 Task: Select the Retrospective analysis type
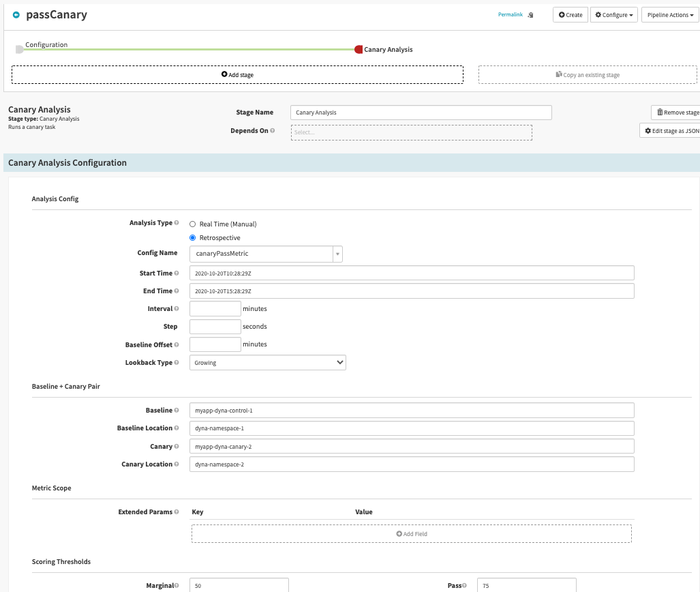[193, 238]
